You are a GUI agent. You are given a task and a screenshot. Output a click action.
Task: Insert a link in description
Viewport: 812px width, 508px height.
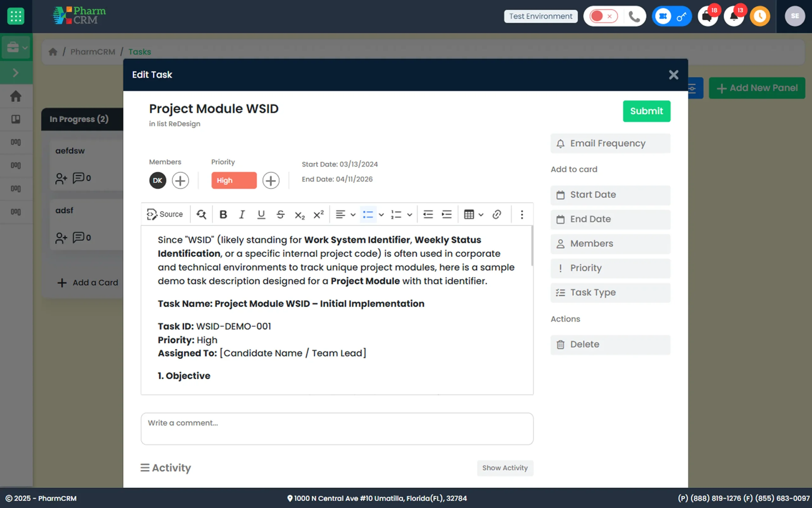pyautogui.click(x=497, y=214)
